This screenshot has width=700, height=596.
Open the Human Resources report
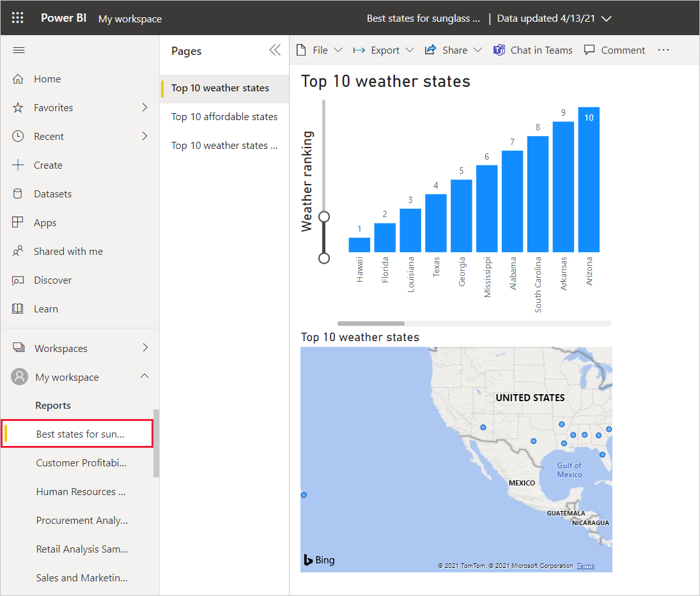[x=81, y=492]
